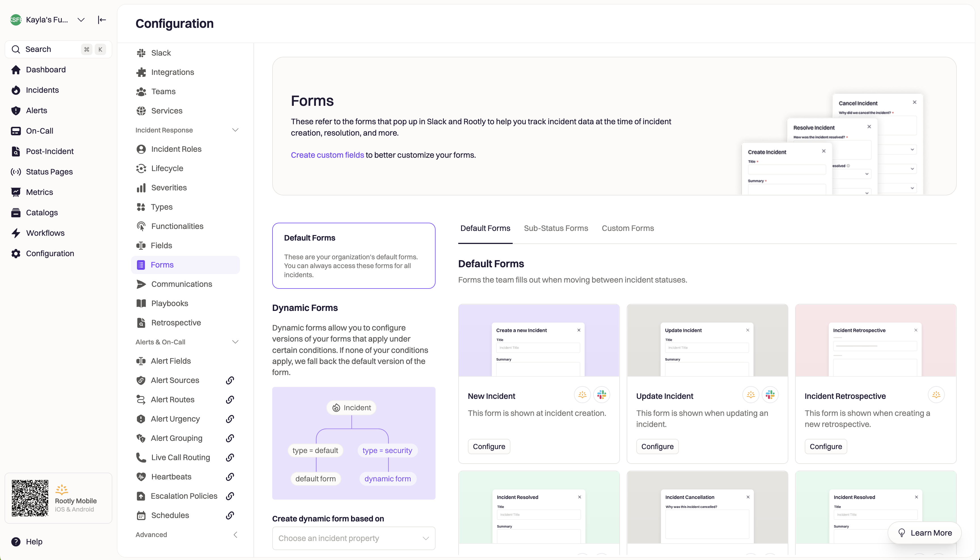Click the Learn More button

click(x=924, y=533)
